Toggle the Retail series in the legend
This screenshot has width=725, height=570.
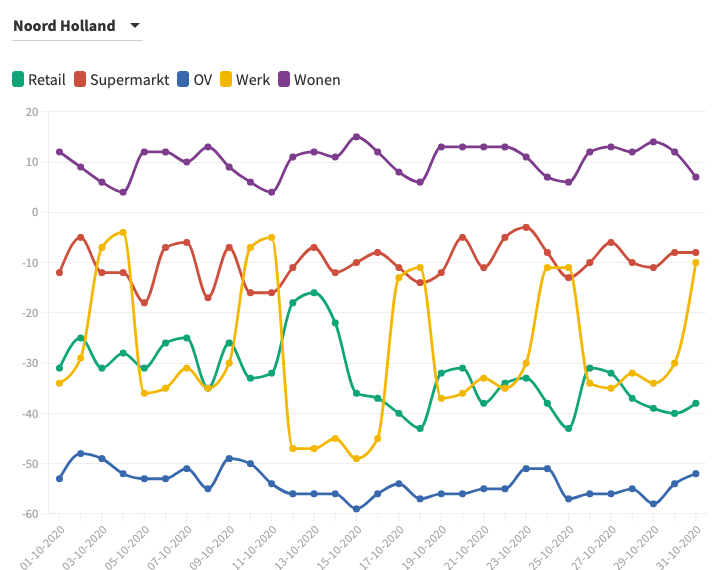[x=46, y=80]
